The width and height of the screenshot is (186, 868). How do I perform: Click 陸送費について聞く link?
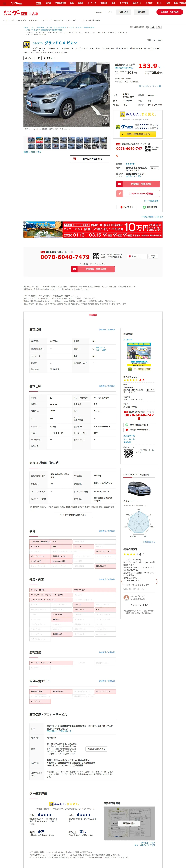click(134, 176)
